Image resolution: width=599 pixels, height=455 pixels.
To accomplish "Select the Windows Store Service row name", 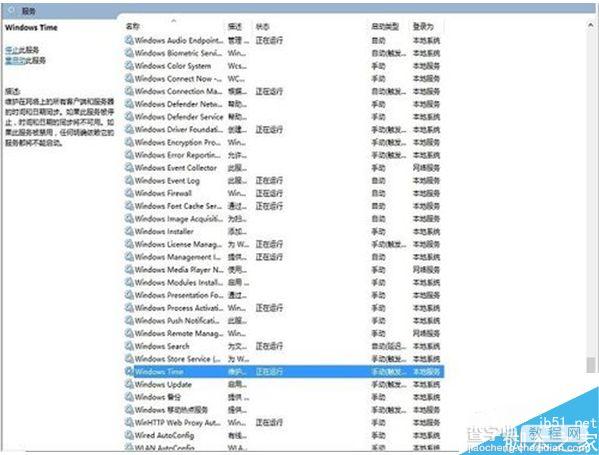I will pos(178,359).
